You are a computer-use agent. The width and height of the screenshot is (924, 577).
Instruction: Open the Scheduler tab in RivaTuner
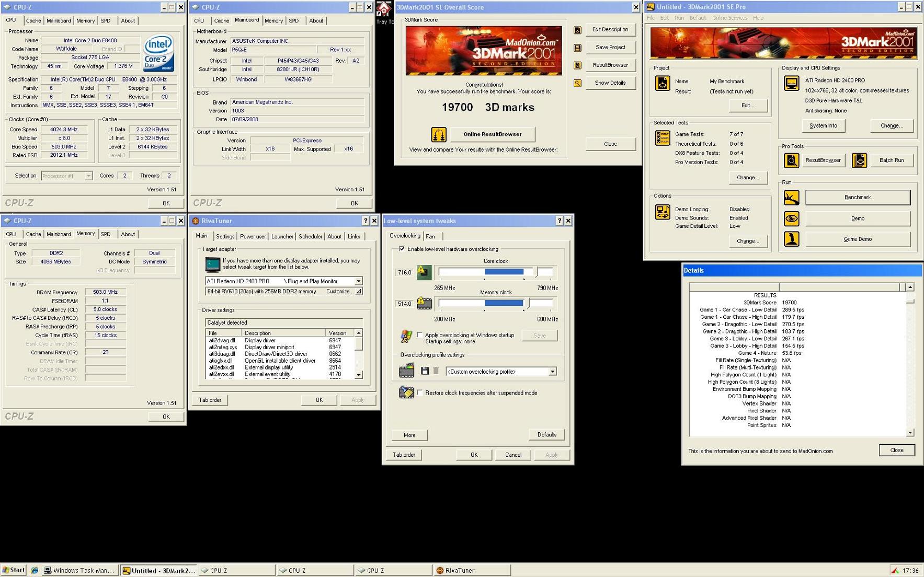(x=310, y=237)
